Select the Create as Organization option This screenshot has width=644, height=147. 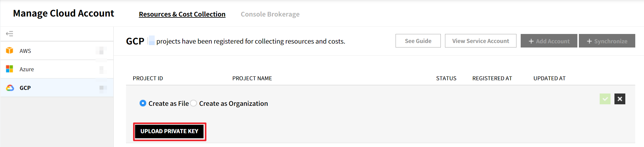pyautogui.click(x=194, y=103)
